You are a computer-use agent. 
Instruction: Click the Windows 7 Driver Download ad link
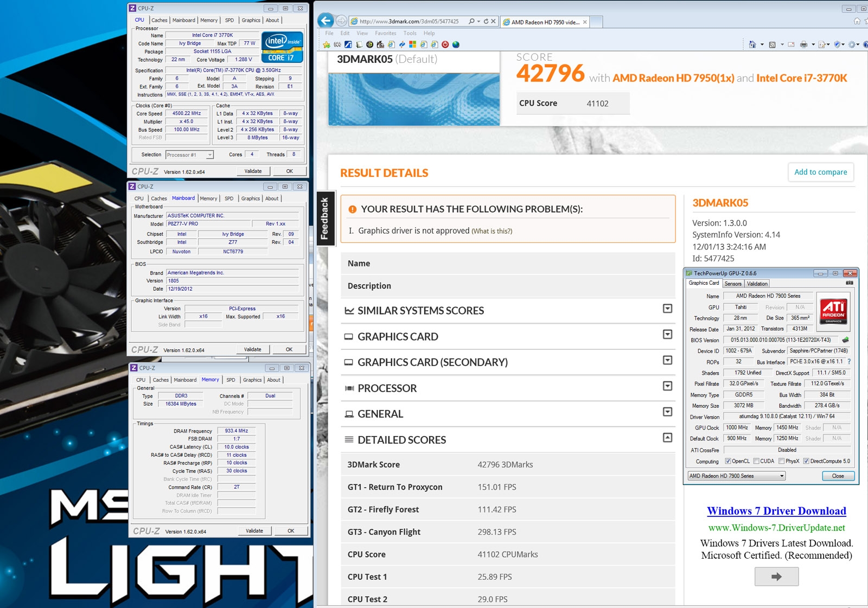(776, 511)
